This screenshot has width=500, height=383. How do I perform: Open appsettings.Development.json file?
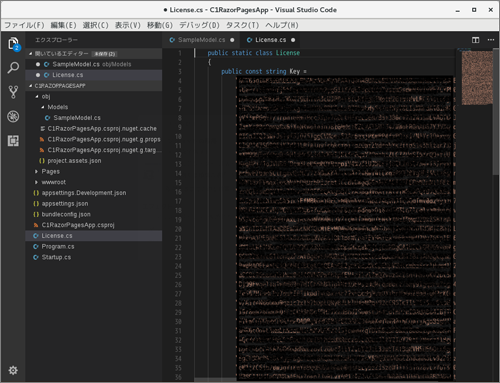click(x=94, y=193)
